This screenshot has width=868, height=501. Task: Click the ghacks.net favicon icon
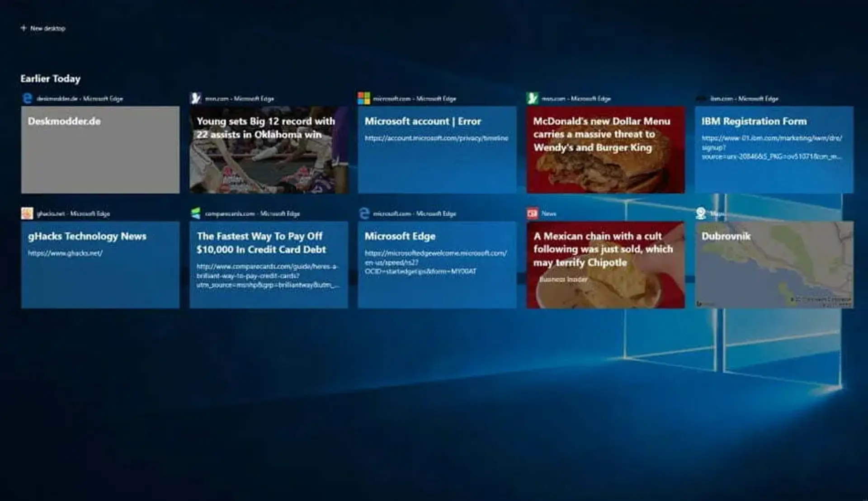(27, 213)
